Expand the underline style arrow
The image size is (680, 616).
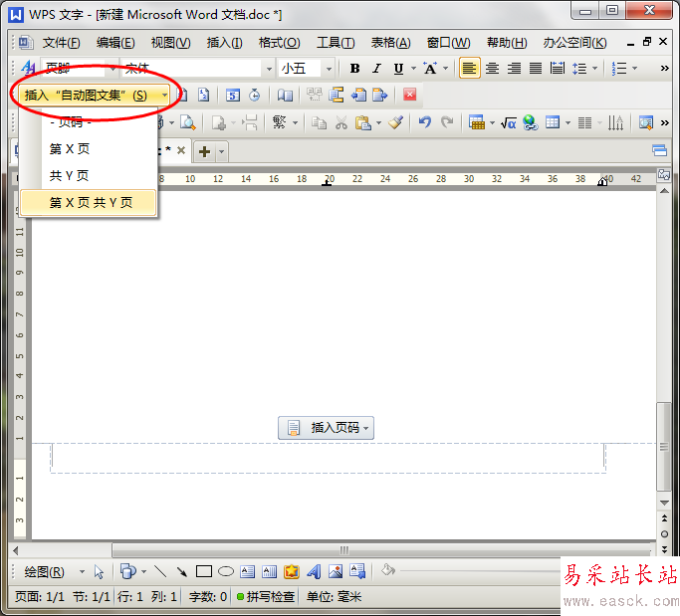pyautogui.click(x=413, y=69)
